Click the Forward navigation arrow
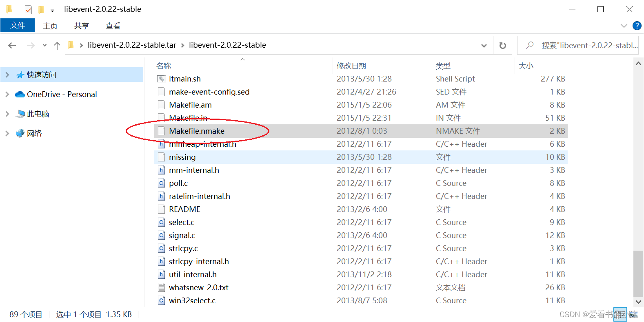This screenshot has width=644, height=322. click(31, 45)
